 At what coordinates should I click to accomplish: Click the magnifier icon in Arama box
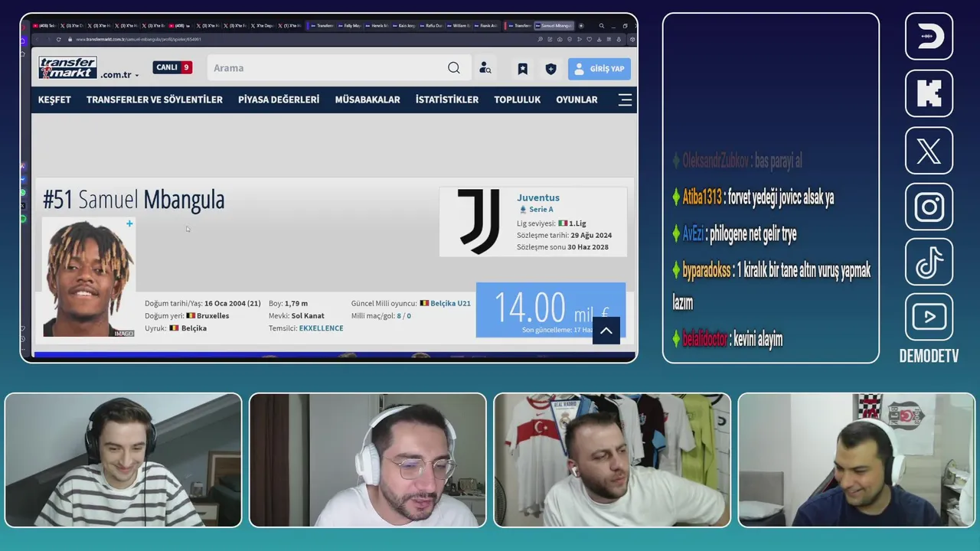pyautogui.click(x=454, y=68)
